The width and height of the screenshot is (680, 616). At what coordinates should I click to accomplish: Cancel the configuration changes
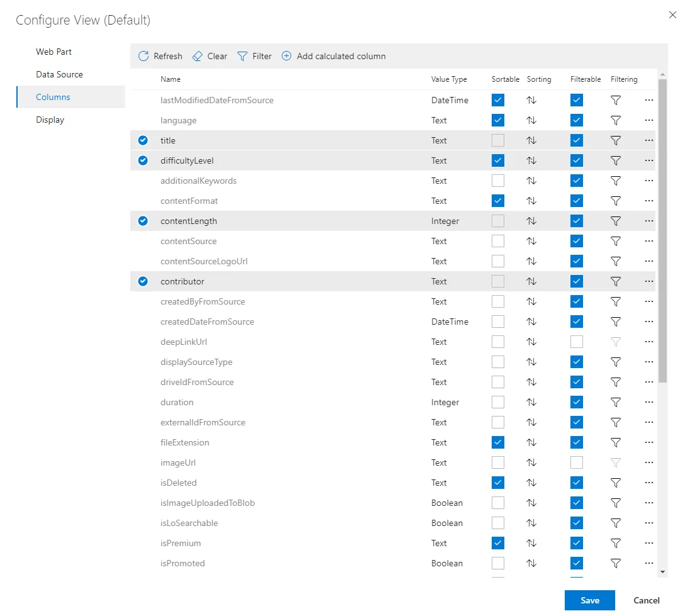click(646, 600)
